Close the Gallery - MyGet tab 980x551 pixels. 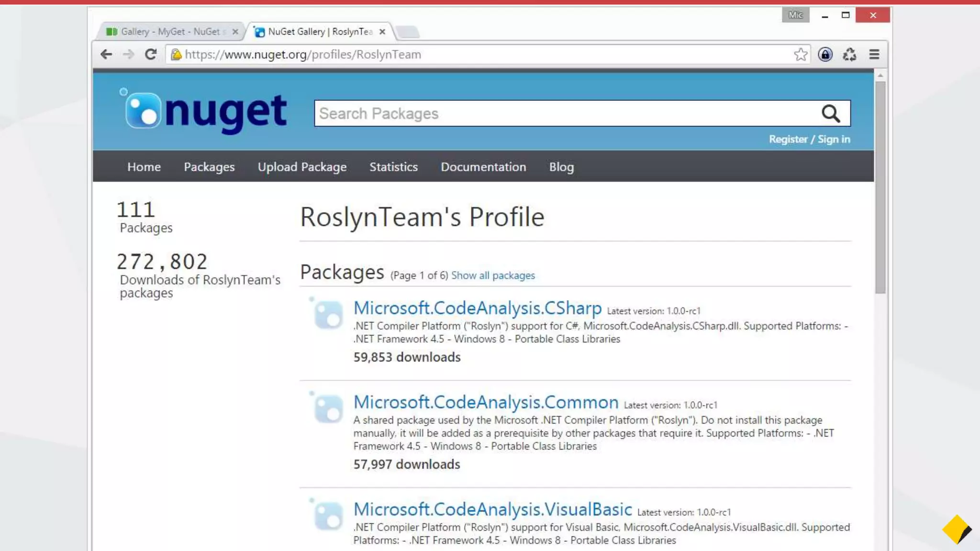coord(235,32)
